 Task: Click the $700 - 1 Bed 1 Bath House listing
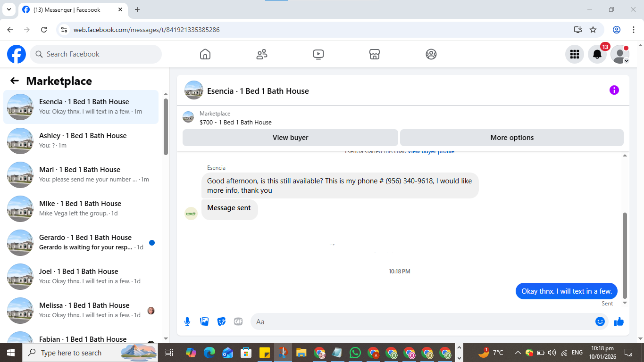[x=235, y=122]
